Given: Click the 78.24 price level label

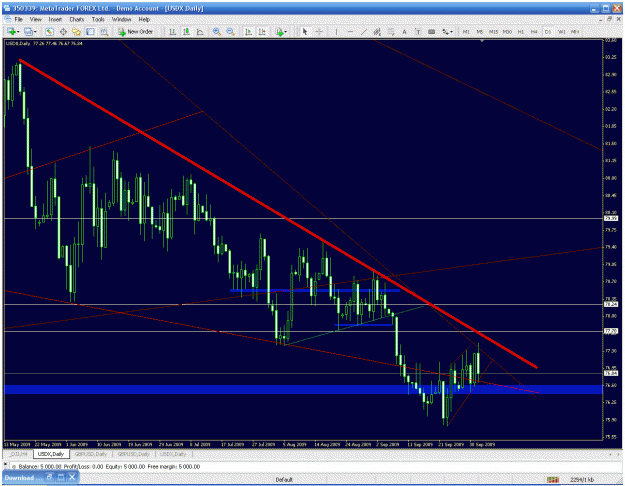Looking at the screenshot, I should pyautogui.click(x=611, y=304).
